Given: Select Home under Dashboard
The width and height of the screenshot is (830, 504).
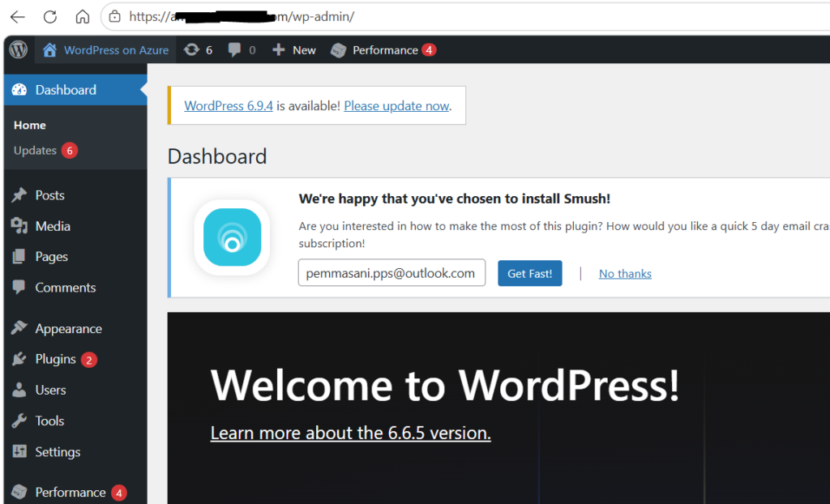Looking at the screenshot, I should point(30,125).
